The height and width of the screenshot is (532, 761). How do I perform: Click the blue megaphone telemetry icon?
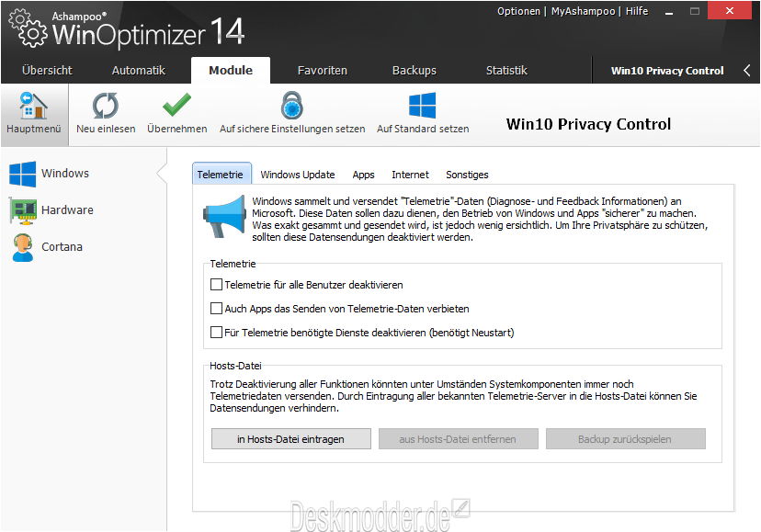(224, 216)
